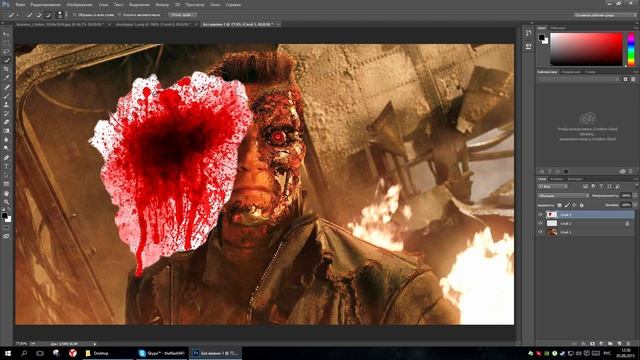Viewport: 640px width, 360px height.
Task: Select the History Brush tool
Action: pyautogui.click(x=6, y=113)
